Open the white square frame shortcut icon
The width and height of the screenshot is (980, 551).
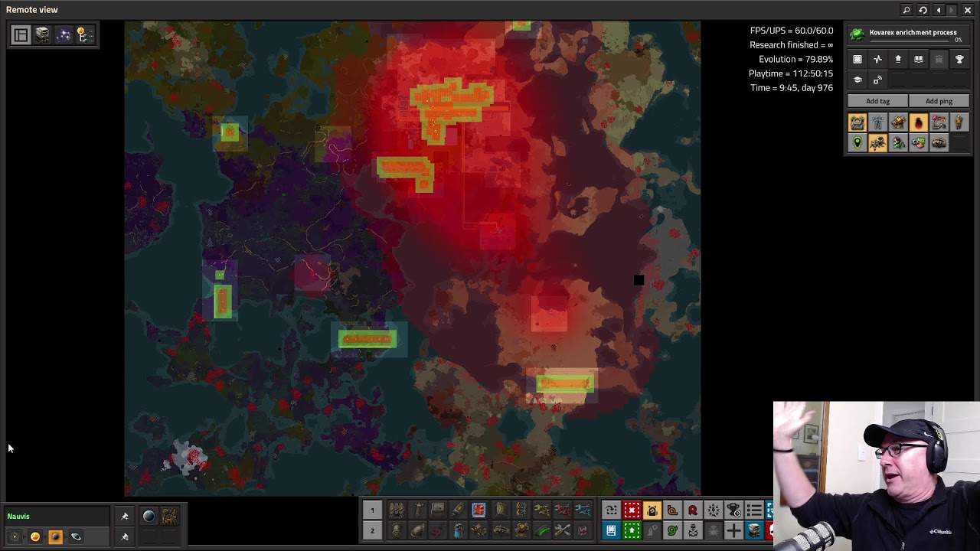[x=857, y=59]
